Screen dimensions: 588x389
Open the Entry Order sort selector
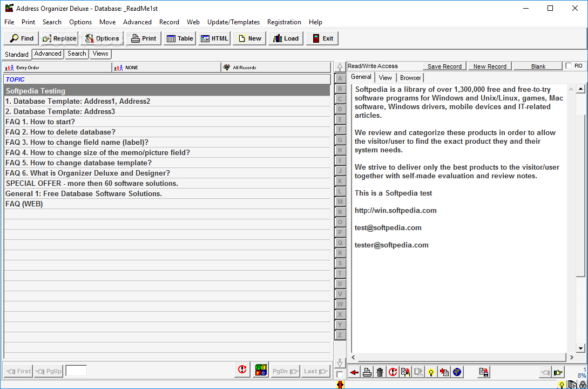click(58, 68)
